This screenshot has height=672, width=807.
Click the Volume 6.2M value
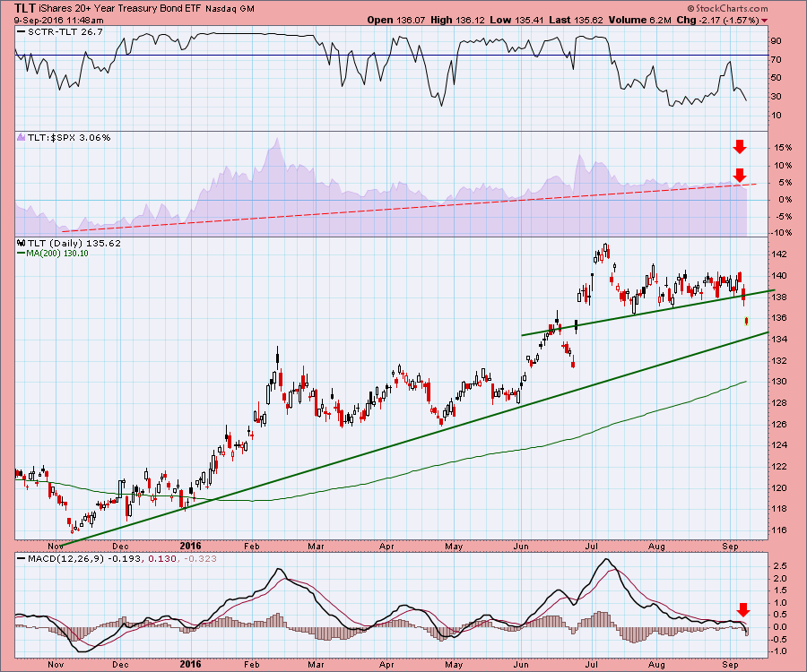click(x=639, y=20)
